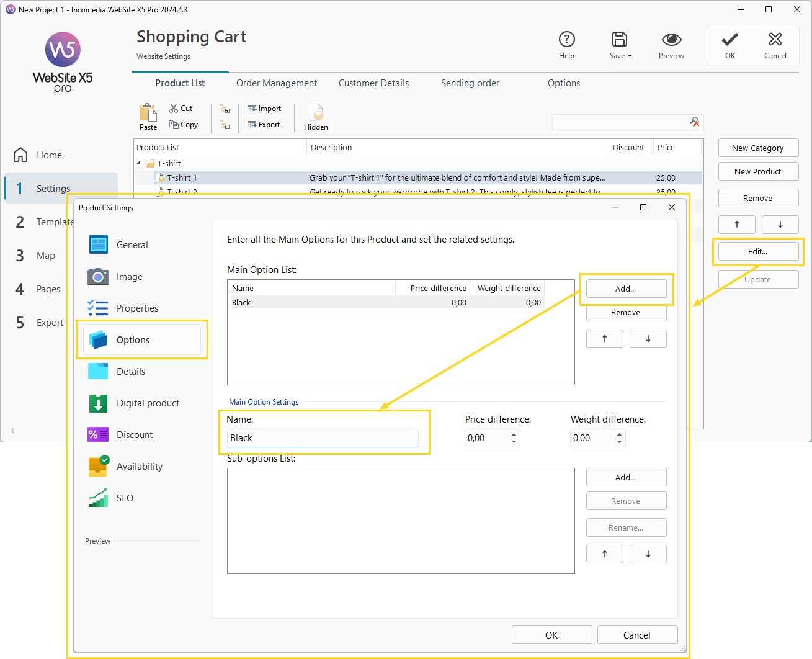Viewport: 812px width, 659px height.
Task: Open the Properties section
Action: 142,308
